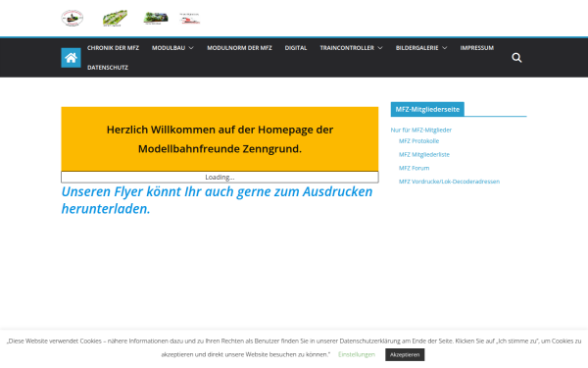
Task: Click the second header logo image
Action: pyautogui.click(x=115, y=18)
